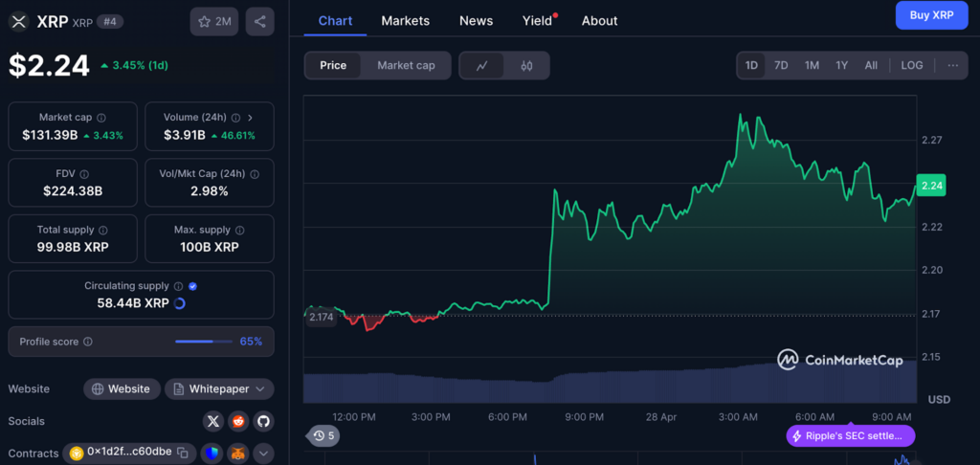Open the News tab
Screen dimensions: 980x465
[x=476, y=20]
